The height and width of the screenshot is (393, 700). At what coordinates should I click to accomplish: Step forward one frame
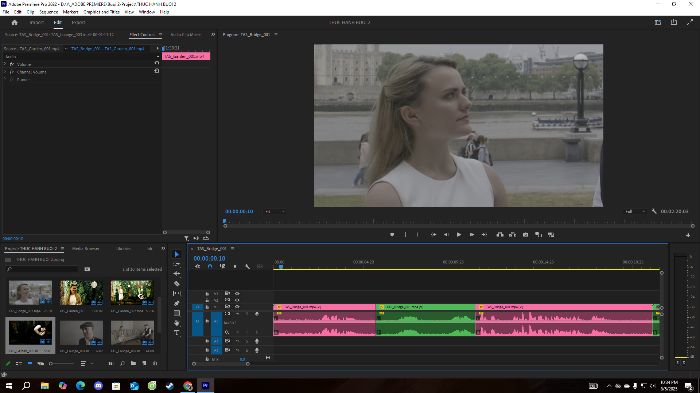pos(471,234)
